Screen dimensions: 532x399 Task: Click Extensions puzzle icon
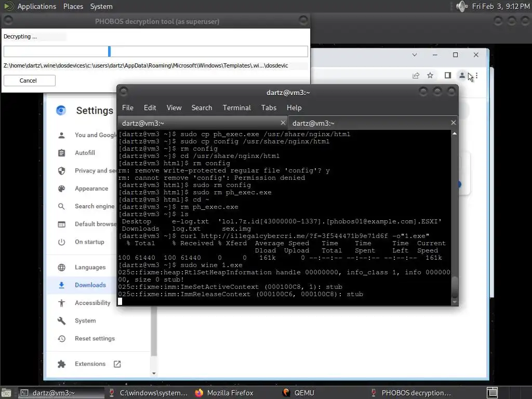coord(61,364)
